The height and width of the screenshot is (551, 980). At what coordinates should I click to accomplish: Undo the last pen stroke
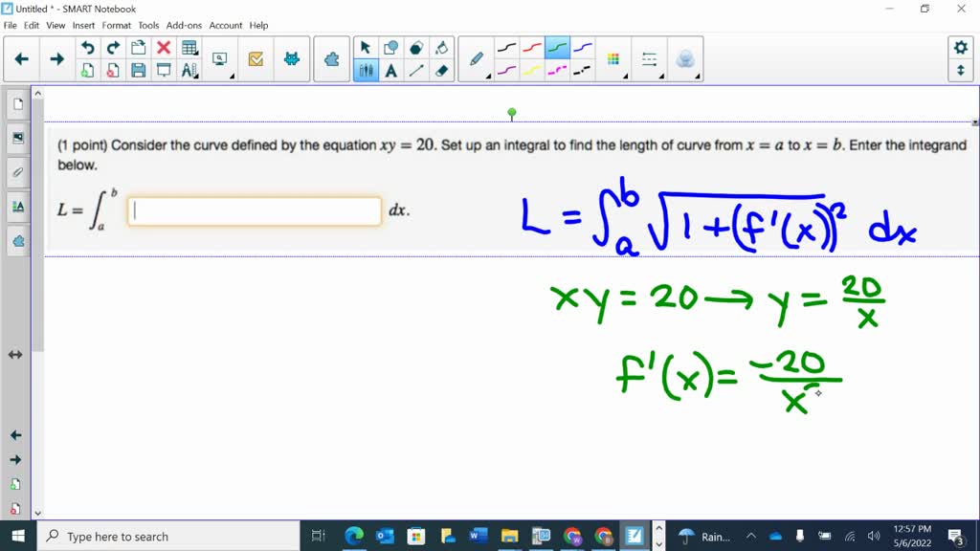[x=88, y=46]
